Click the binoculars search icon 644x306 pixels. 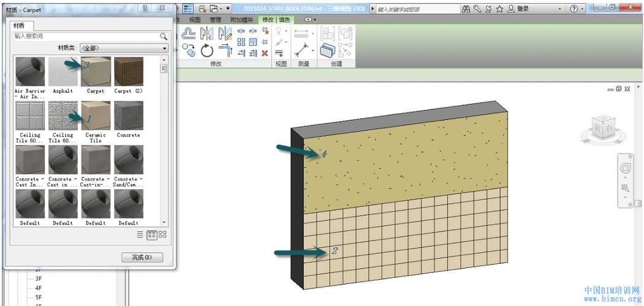466,9
